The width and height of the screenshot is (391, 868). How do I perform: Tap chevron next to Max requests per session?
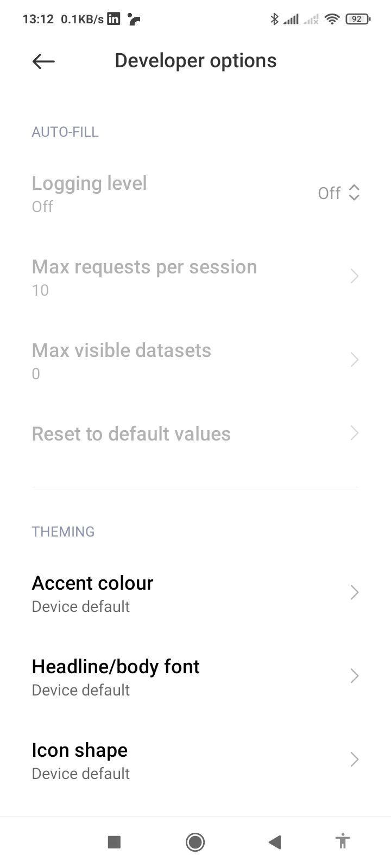point(354,277)
